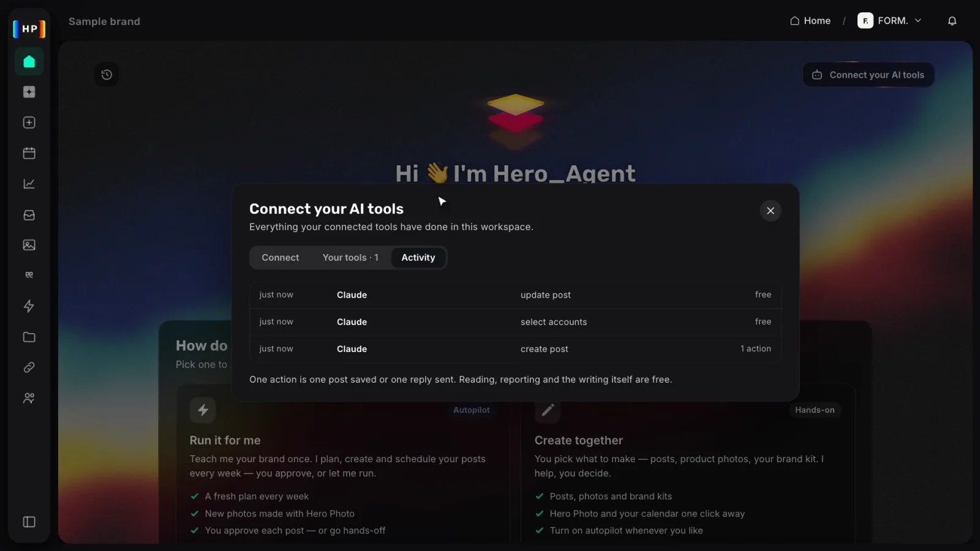The height and width of the screenshot is (551, 980).
Task: Close the Connect your AI tools dialog
Action: (771, 211)
